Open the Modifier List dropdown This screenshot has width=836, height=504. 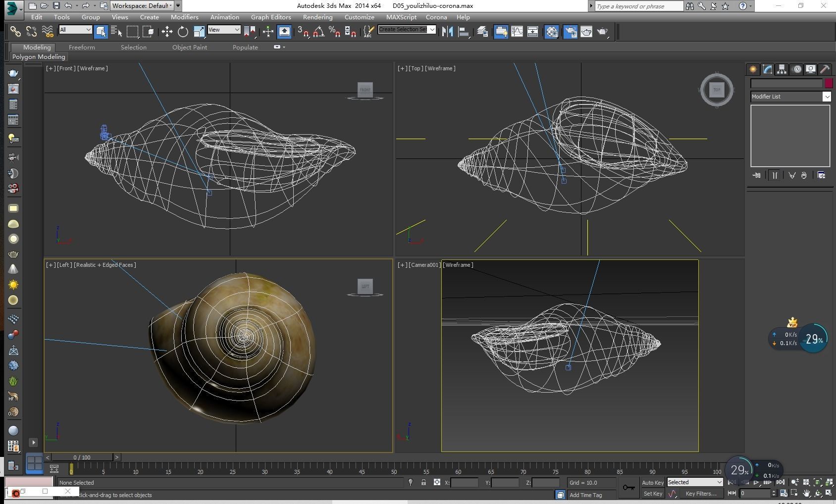point(790,97)
